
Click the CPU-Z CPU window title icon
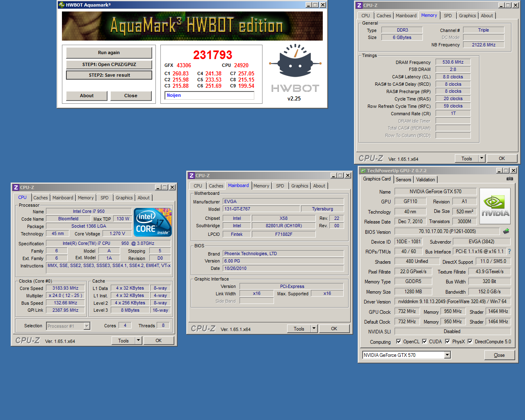[x=16, y=187]
